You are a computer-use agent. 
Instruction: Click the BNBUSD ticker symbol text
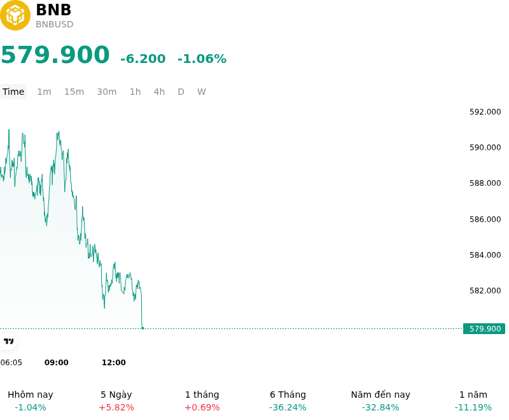55,24
